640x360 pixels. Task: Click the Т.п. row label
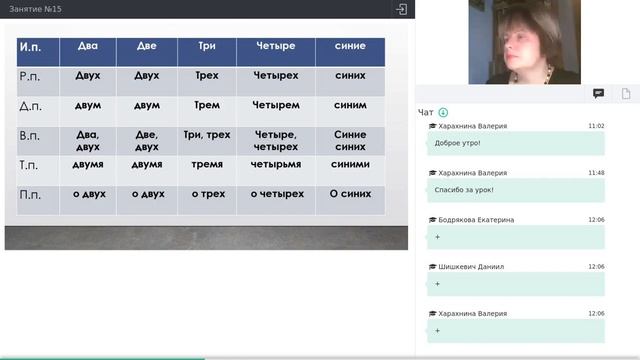coord(29,165)
